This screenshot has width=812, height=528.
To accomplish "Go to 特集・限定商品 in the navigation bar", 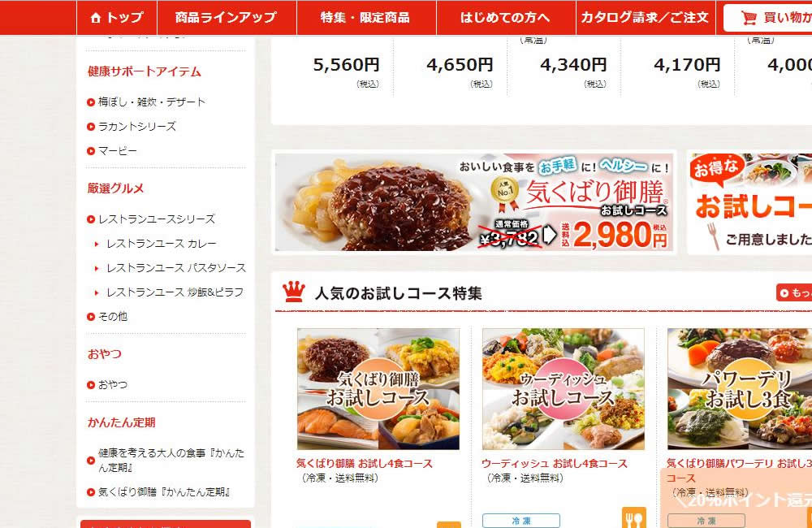I will click(x=366, y=18).
